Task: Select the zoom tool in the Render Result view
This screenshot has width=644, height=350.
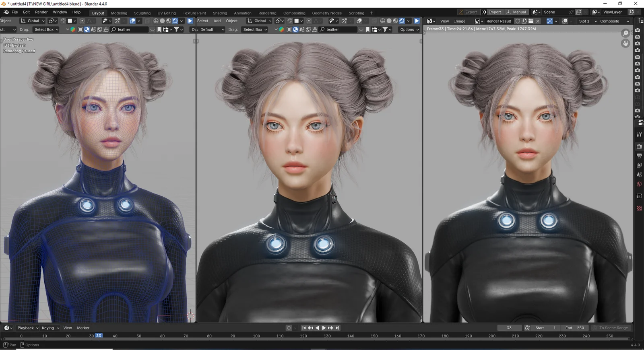Action: pos(625,33)
